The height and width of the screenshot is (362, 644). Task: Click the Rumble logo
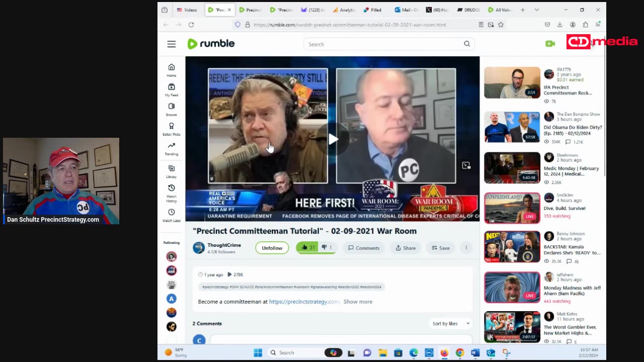pos(211,44)
